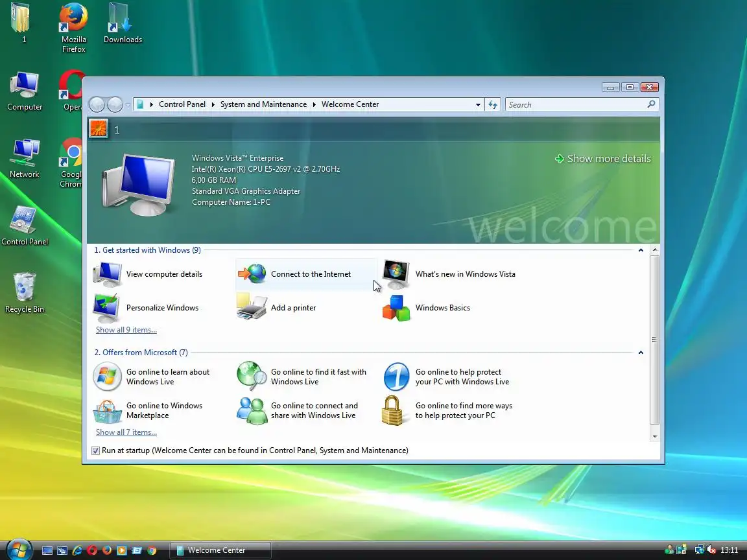Click Show Desktop in Quick Launch

[x=47, y=550]
